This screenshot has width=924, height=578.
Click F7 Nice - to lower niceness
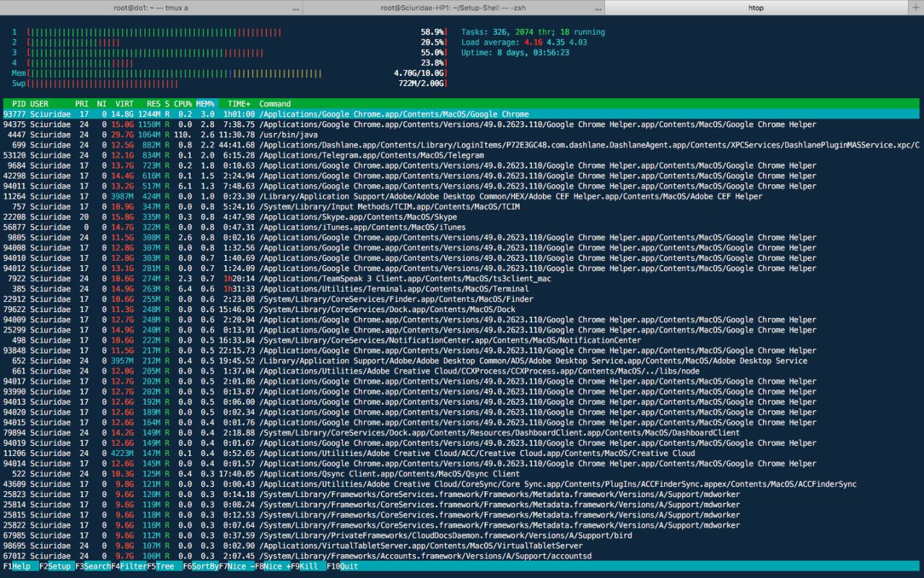236,566
